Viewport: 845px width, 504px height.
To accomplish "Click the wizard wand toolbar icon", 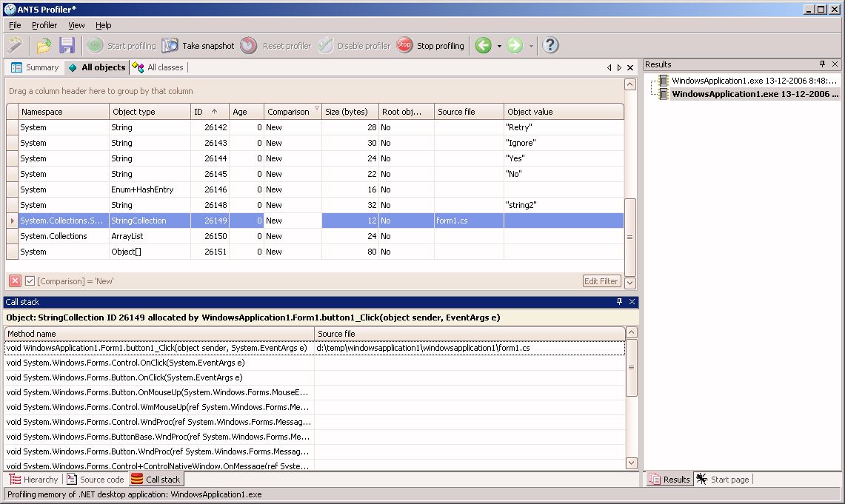I will coord(15,46).
